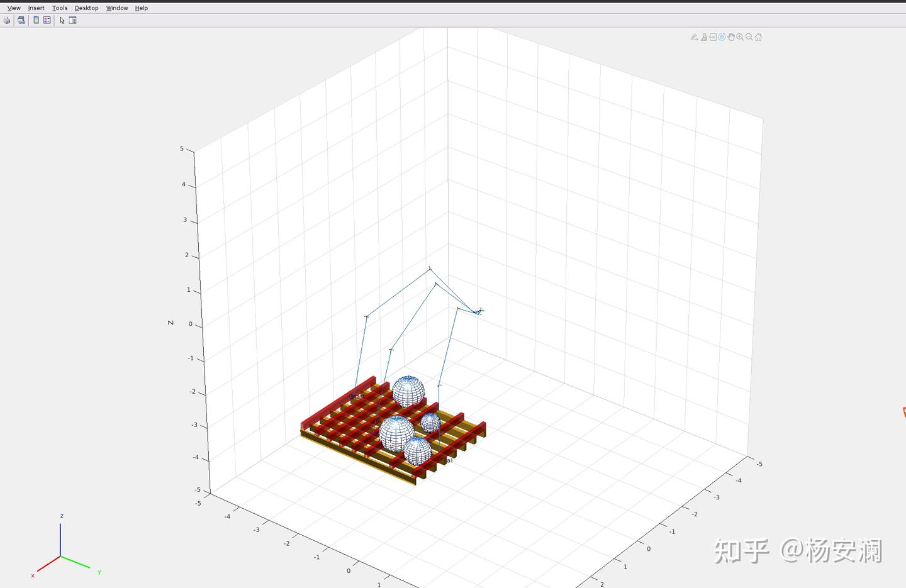Click the topmost mesh sphere obstacle
906x588 pixels.
pos(408,391)
